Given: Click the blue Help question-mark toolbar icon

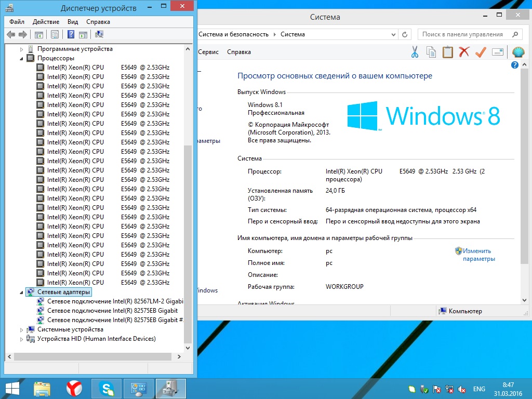Looking at the screenshot, I should (71, 34).
